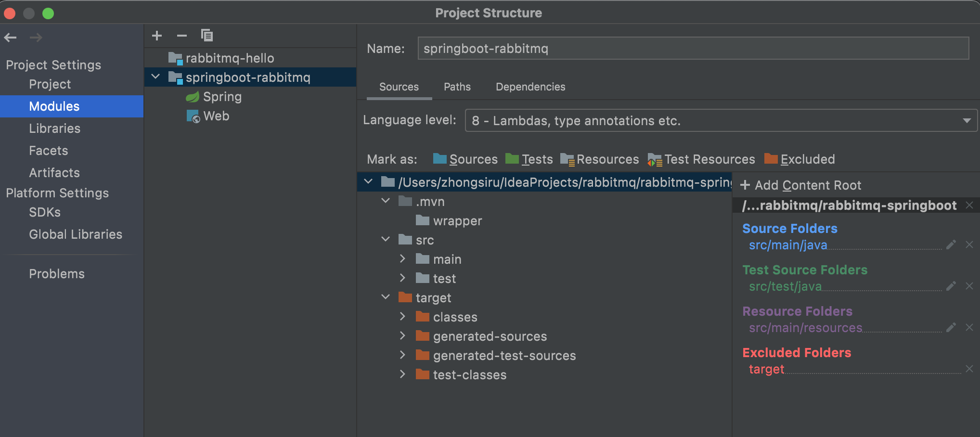Collapse the src folder
The image size is (980, 437).
[x=386, y=240]
